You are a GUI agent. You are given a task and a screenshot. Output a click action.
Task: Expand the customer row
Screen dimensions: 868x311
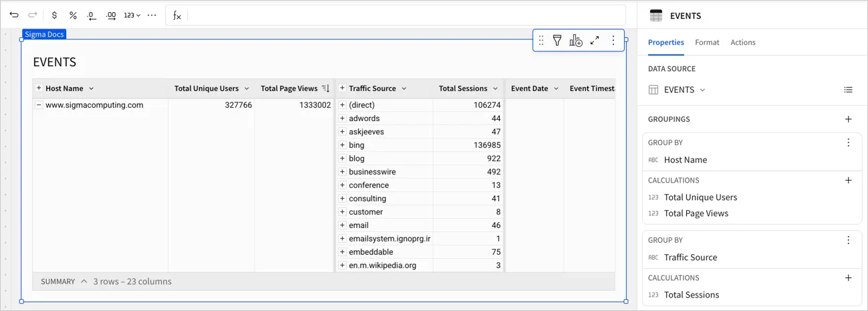342,212
